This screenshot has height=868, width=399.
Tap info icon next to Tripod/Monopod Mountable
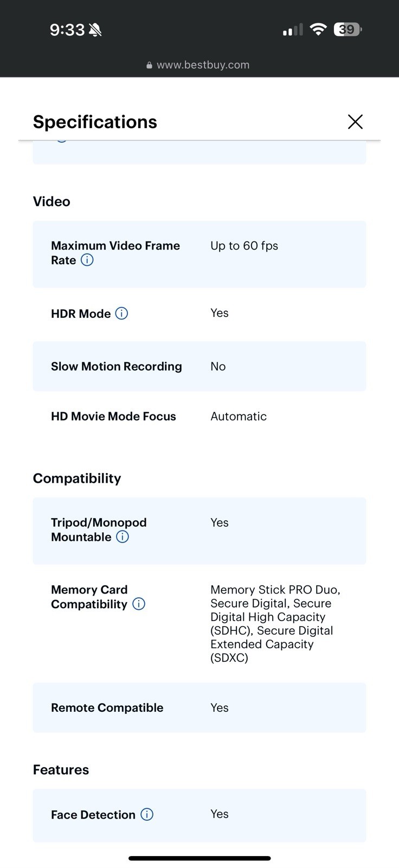point(123,537)
